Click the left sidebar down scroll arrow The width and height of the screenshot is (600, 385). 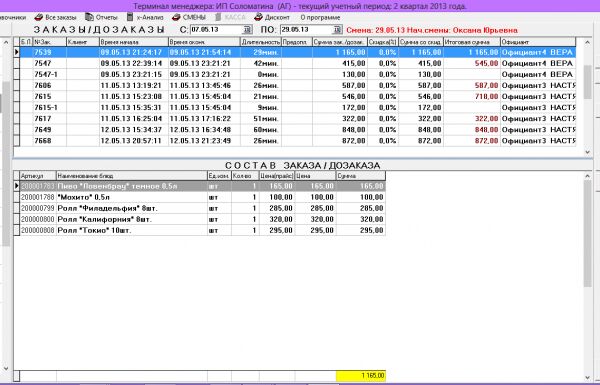coord(6,368)
